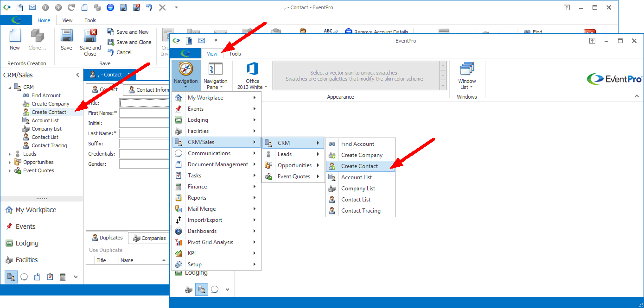The width and height of the screenshot is (644, 308).
Task: Click Save and Close in the ribbon
Action: [x=90, y=42]
